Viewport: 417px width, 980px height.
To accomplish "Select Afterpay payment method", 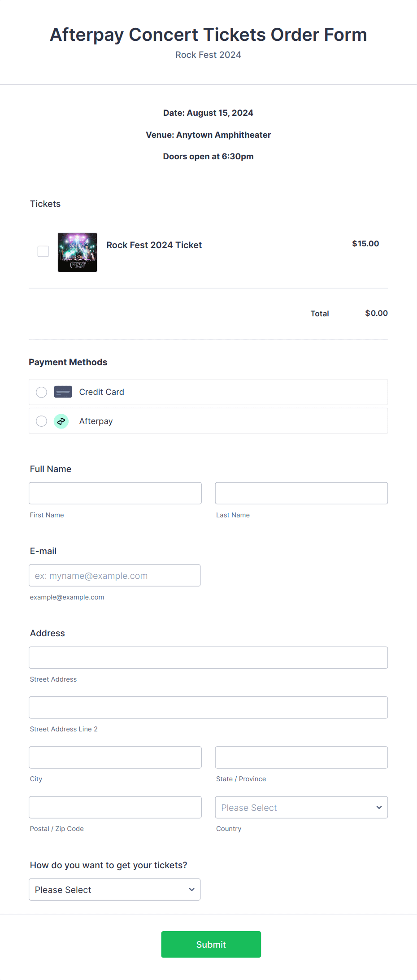I will 41,421.
